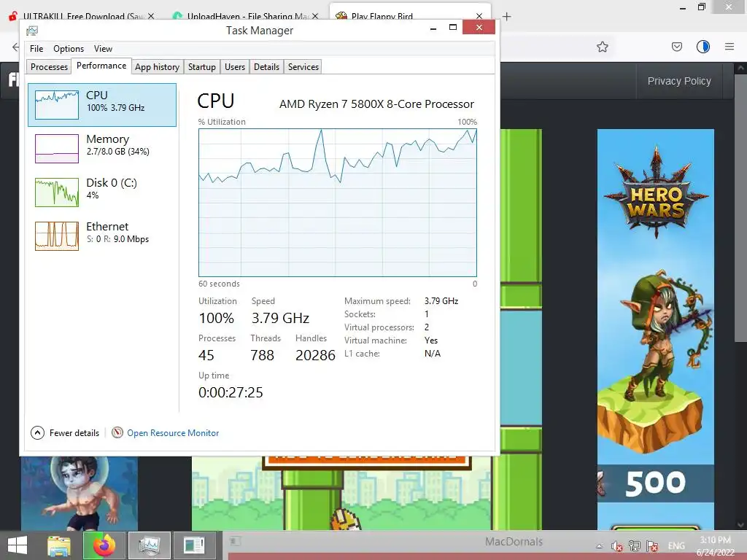This screenshot has width=747, height=560.
Task: Close the Play Flappy Bird browser tab
Action: (479, 16)
